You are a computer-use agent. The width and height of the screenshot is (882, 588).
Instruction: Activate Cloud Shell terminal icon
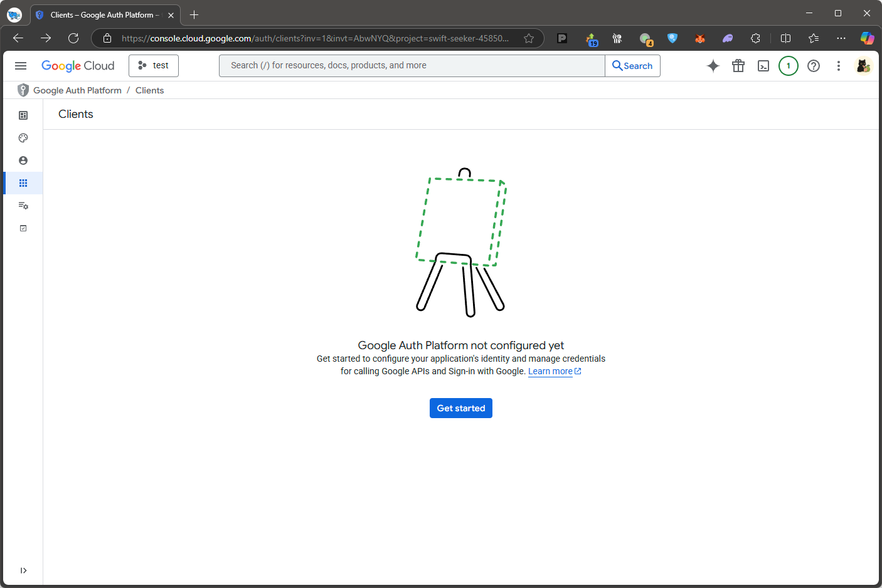763,66
